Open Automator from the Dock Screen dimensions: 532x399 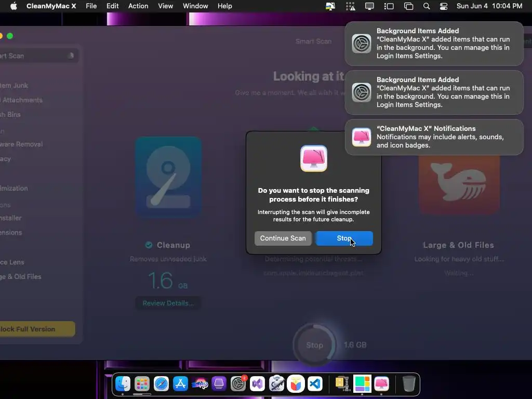[x=276, y=384]
